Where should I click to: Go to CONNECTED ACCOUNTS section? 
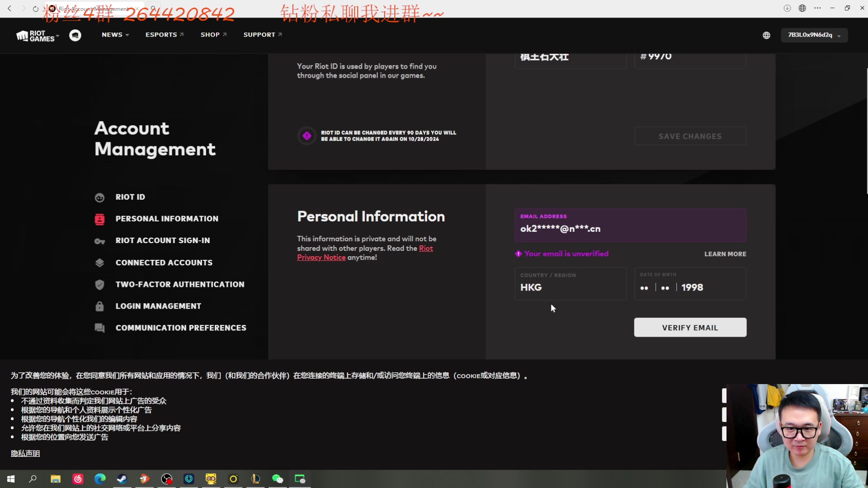[x=164, y=263]
